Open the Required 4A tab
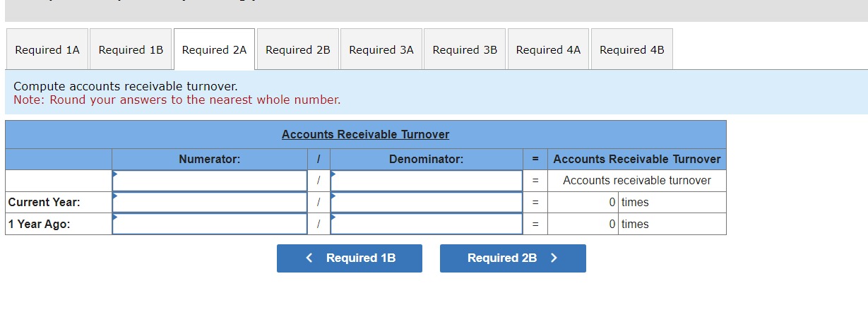 [548, 49]
